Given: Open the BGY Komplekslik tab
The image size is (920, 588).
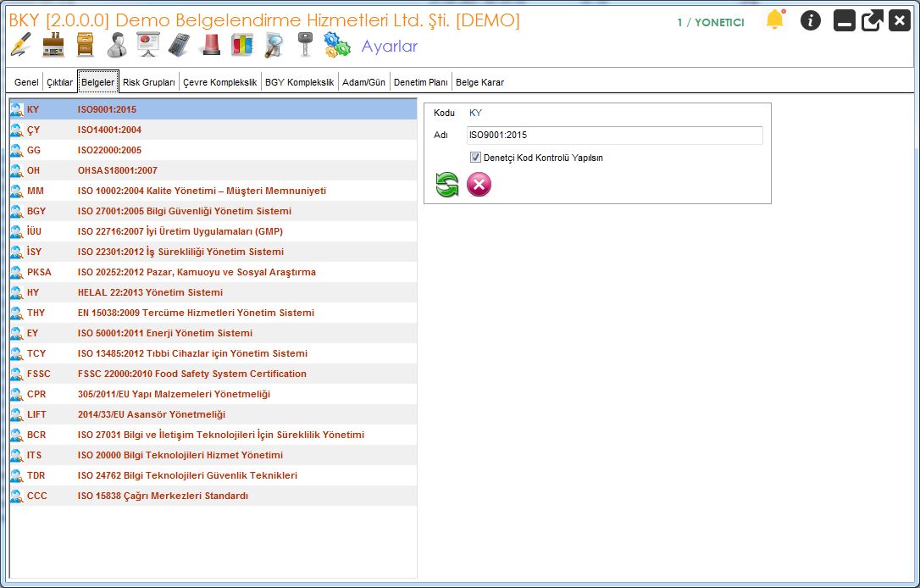Looking at the screenshot, I should [x=299, y=82].
